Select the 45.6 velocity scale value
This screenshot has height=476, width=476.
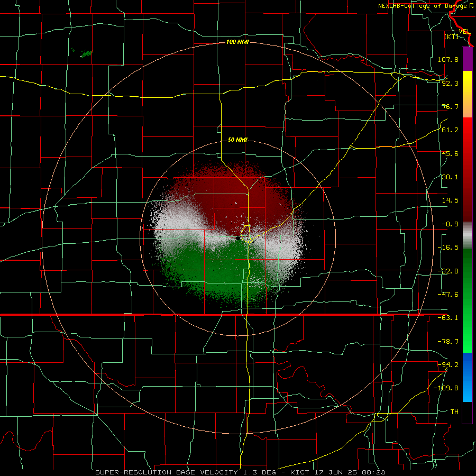tap(450, 153)
